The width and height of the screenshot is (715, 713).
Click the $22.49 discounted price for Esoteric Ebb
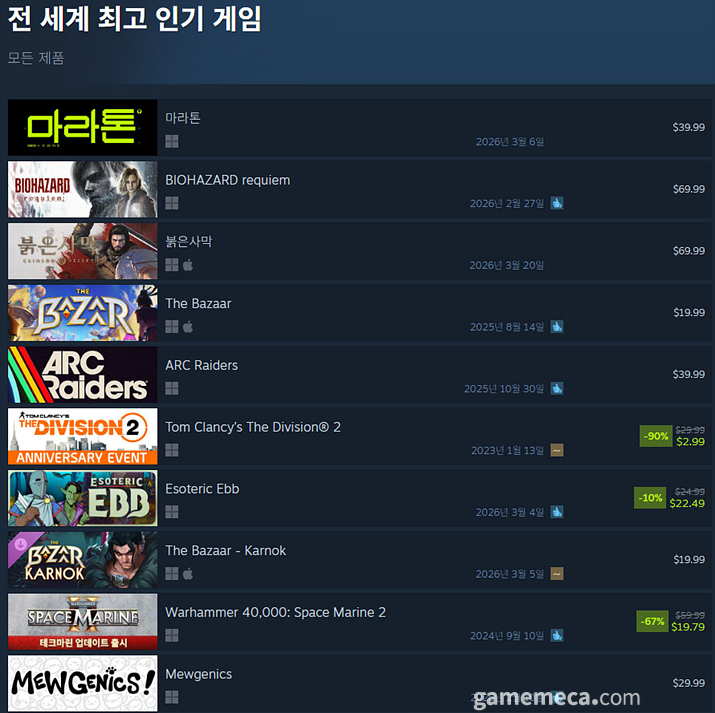[x=687, y=503]
